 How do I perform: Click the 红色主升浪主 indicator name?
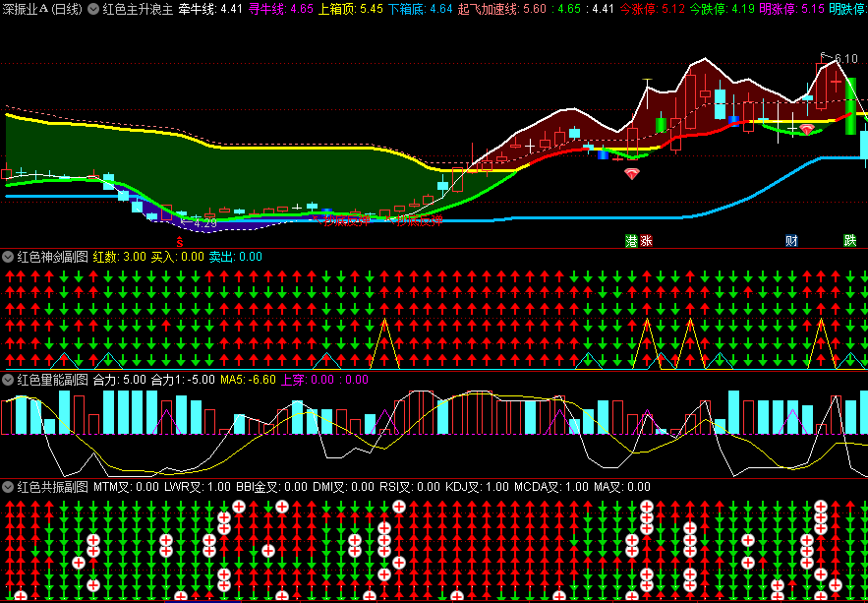pos(138,9)
